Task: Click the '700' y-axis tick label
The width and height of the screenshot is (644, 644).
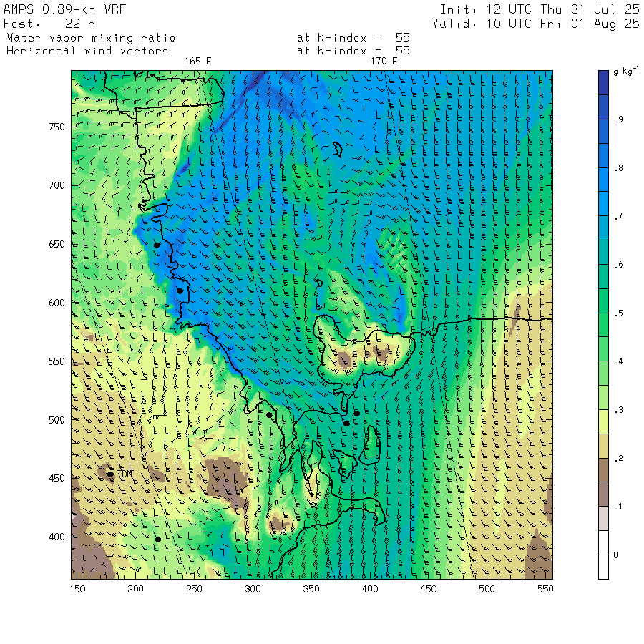Action: point(57,185)
